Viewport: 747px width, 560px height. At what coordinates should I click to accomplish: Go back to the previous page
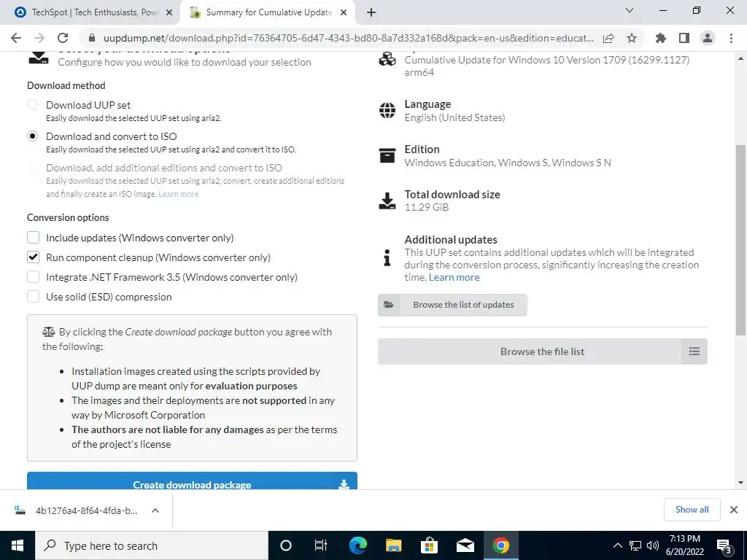click(x=16, y=38)
